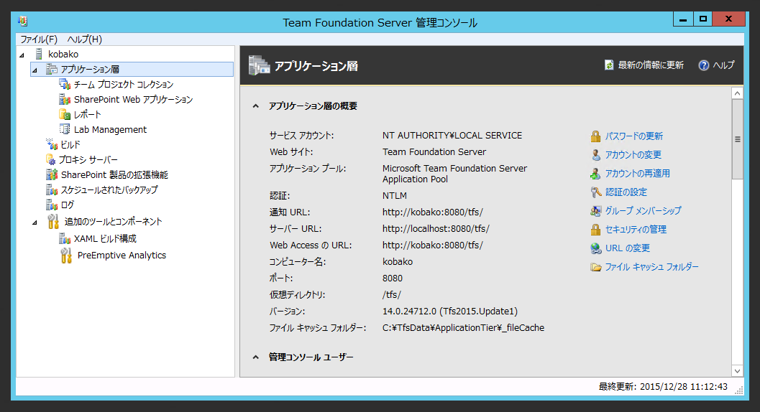Click the NT AUTHORITY¥LOCAL SERVICE value

[x=452, y=136]
